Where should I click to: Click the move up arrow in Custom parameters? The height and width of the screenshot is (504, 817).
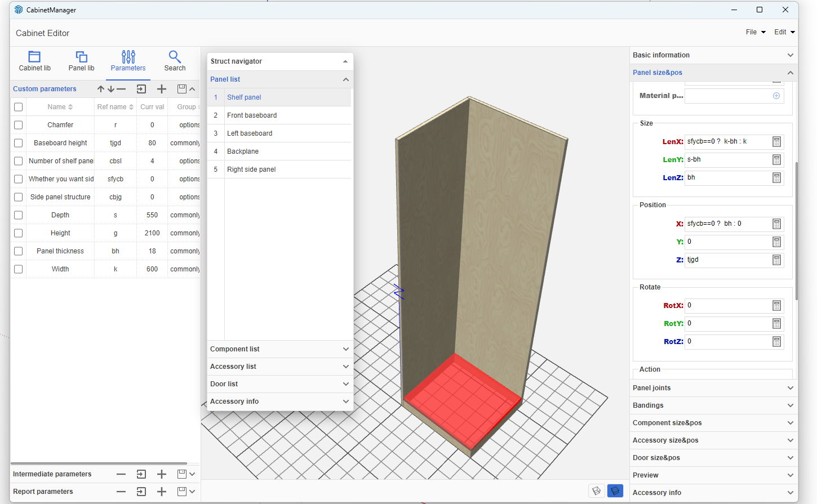point(101,89)
